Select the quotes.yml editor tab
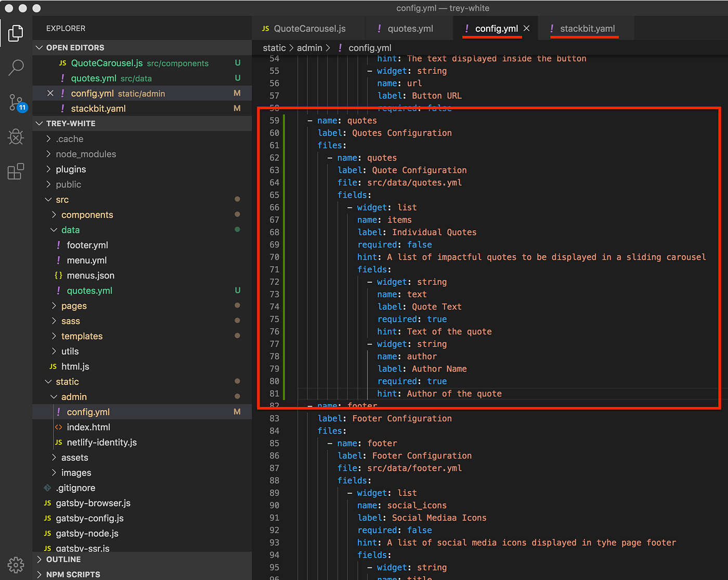Viewport: 728px width, 580px height. [410, 29]
